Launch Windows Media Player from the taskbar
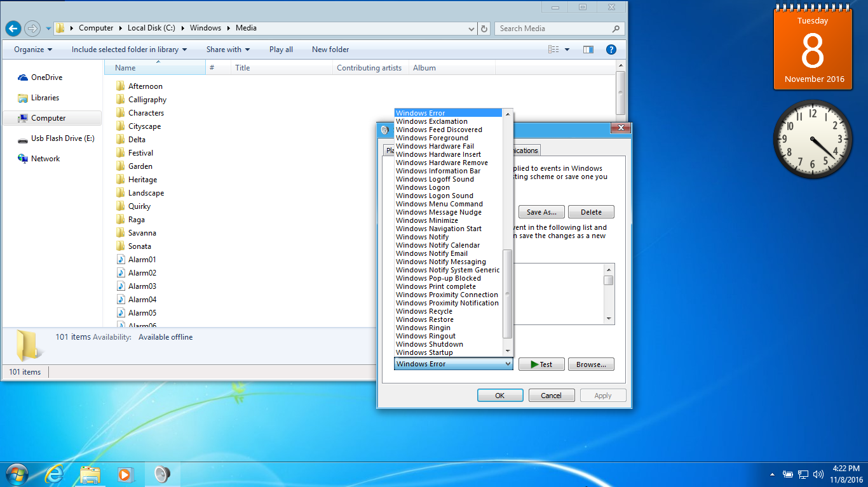 125,474
